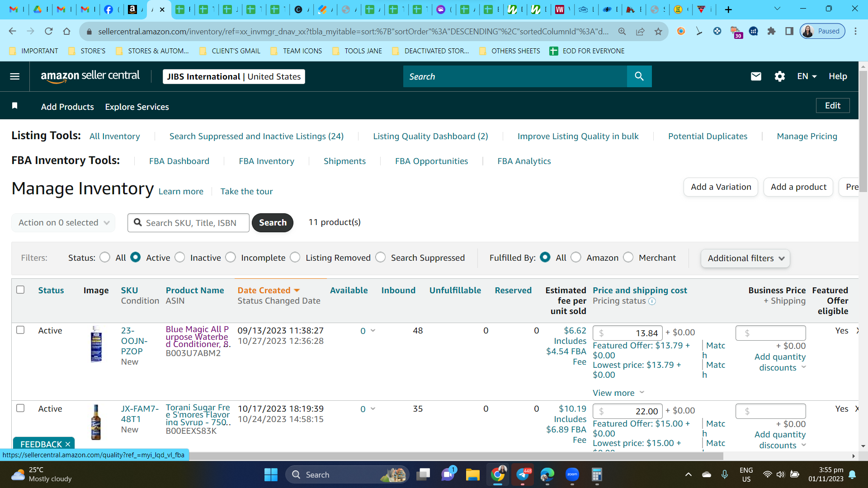Screen dimensions: 868x488
Task: Share this page using address bar icon
Action: pos(640,31)
